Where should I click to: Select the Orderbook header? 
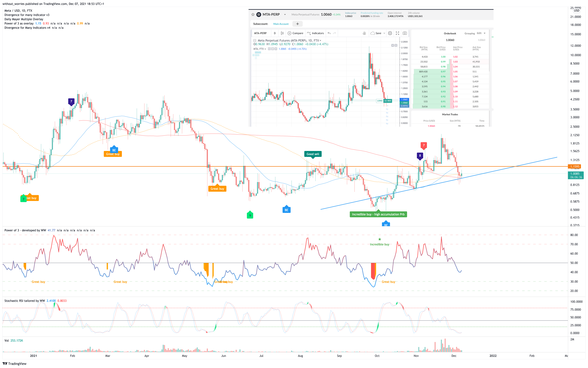point(450,33)
